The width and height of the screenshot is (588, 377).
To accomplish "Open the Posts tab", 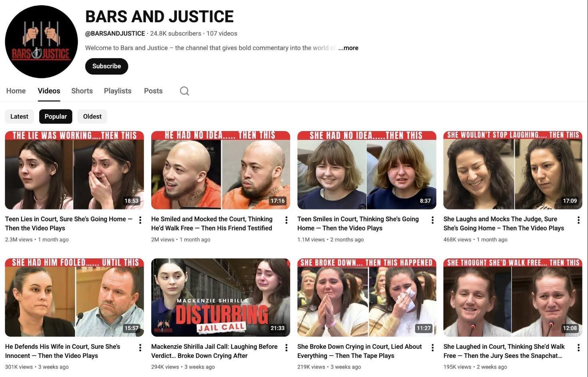I will point(153,91).
